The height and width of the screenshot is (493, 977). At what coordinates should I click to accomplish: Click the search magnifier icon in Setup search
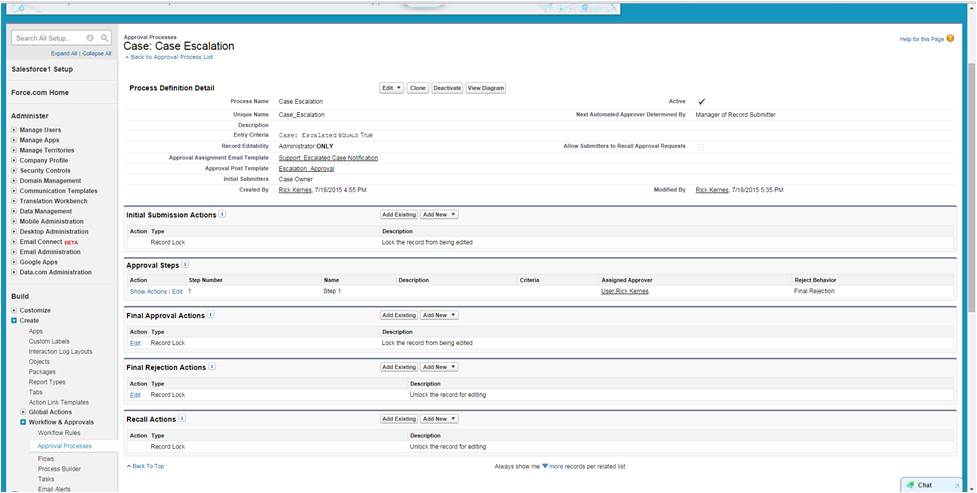(104, 38)
